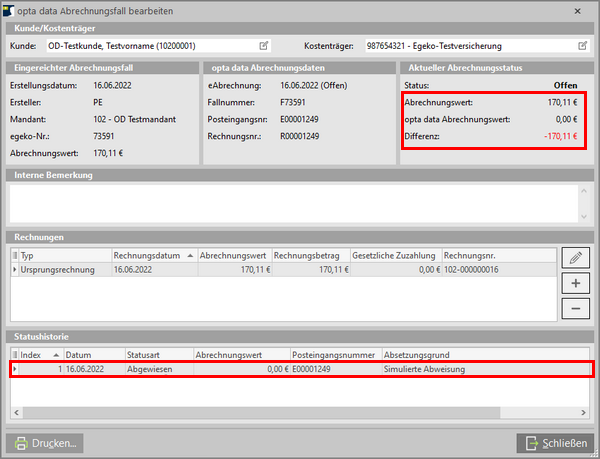Close the dialog with Schließen button
The image size is (600, 459).
pos(553,442)
